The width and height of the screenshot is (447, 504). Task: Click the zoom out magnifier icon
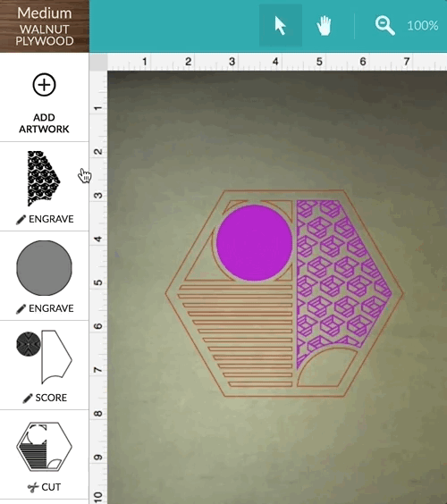tap(384, 25)
